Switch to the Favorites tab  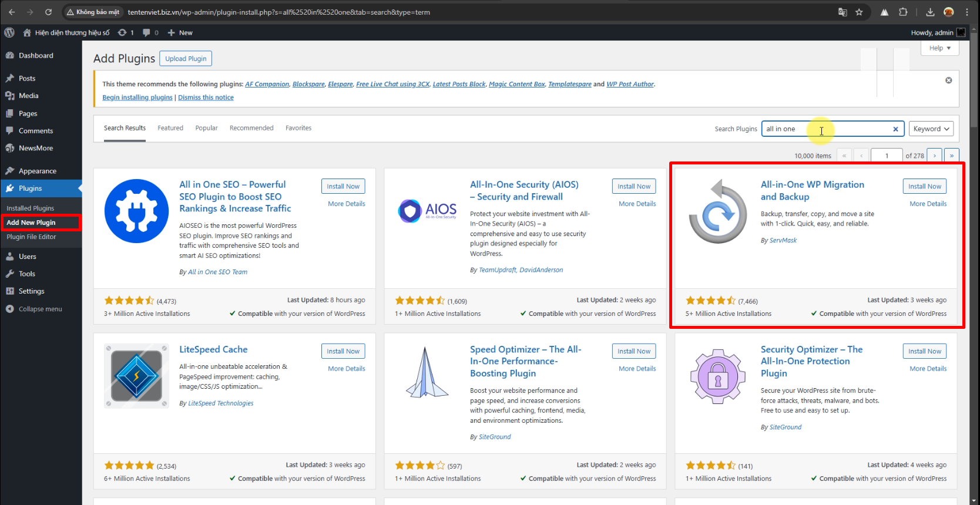click(298, 128)
